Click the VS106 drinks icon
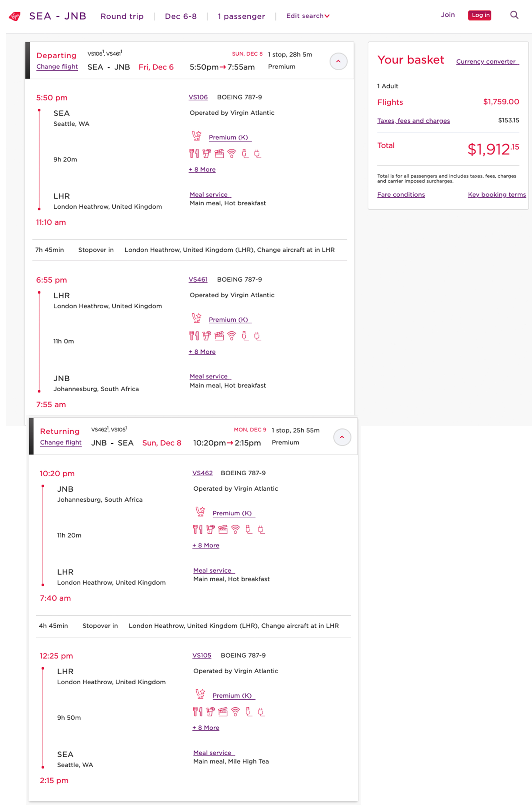The height and width of the screenshot is (810, 532). click(206, 154)
